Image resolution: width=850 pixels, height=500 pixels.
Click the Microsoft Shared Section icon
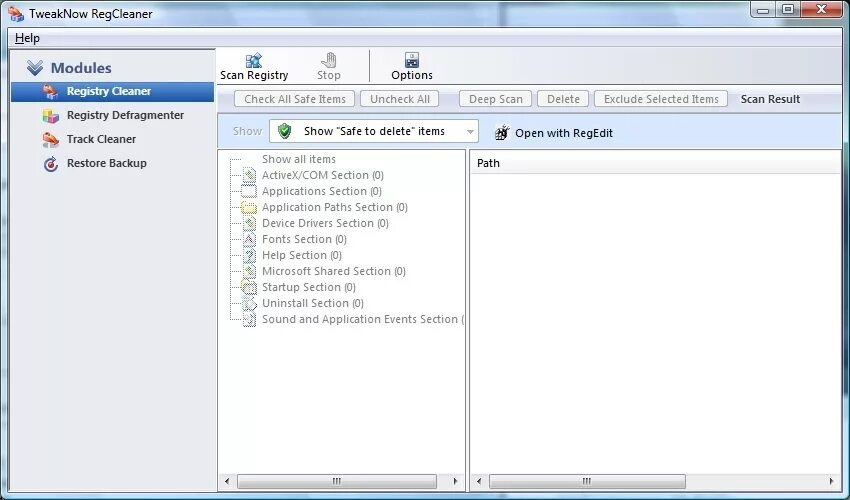click(x=249, y=271)
